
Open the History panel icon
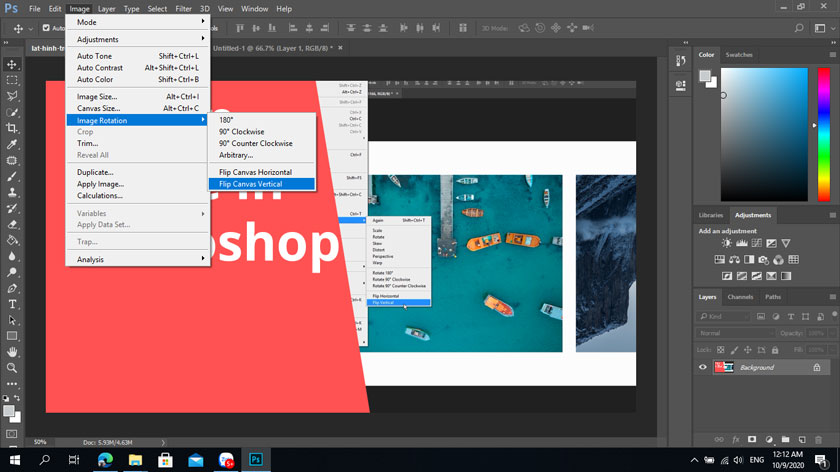click(681, 61)
